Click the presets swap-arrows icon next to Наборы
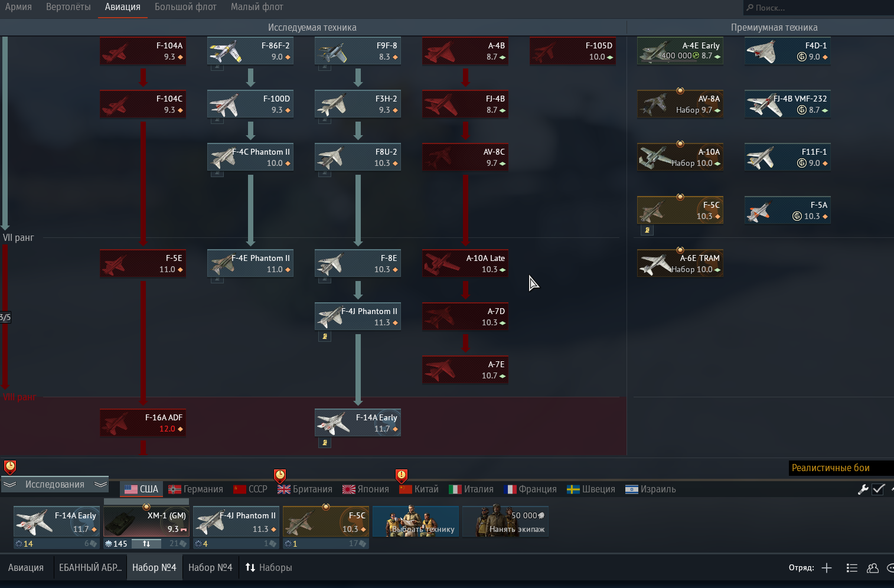The height and width of the screenshot is (588, 894). point(250,567)
